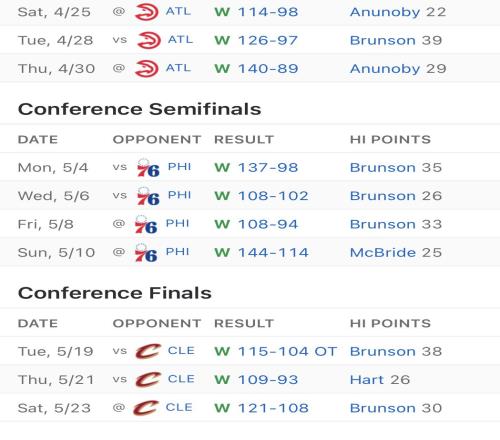Click Cavaliers logo in Tue 5/19 row

click(148, 351)
